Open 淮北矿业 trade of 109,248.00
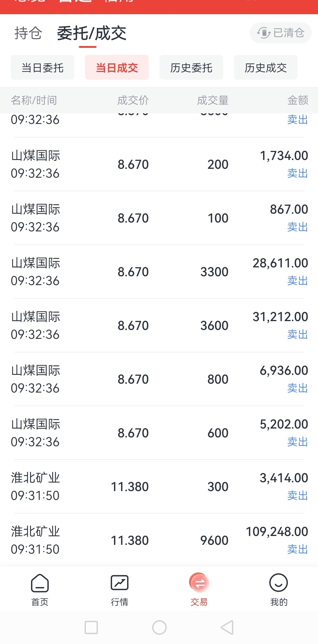Image resolution: width=318 pixels, height=644 pixels. point(159,540)
